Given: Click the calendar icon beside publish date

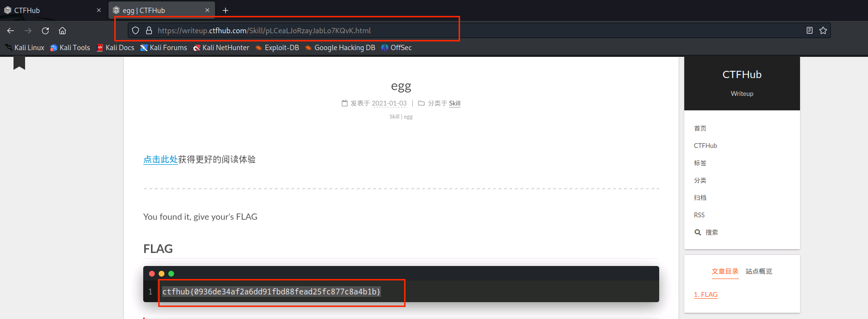Looking at the screenshot, I should click(344, 103).
